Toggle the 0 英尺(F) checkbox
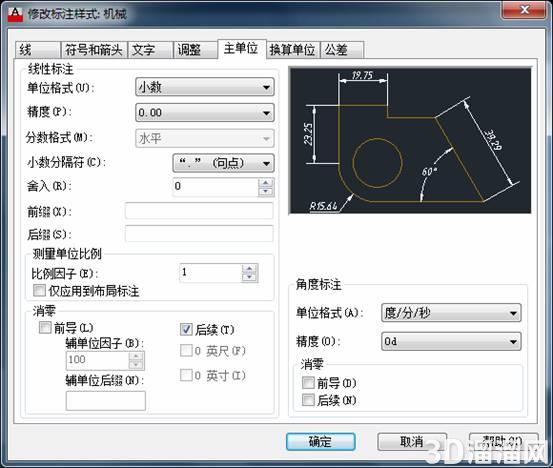The image size is (553, 468). pos(186,351)
